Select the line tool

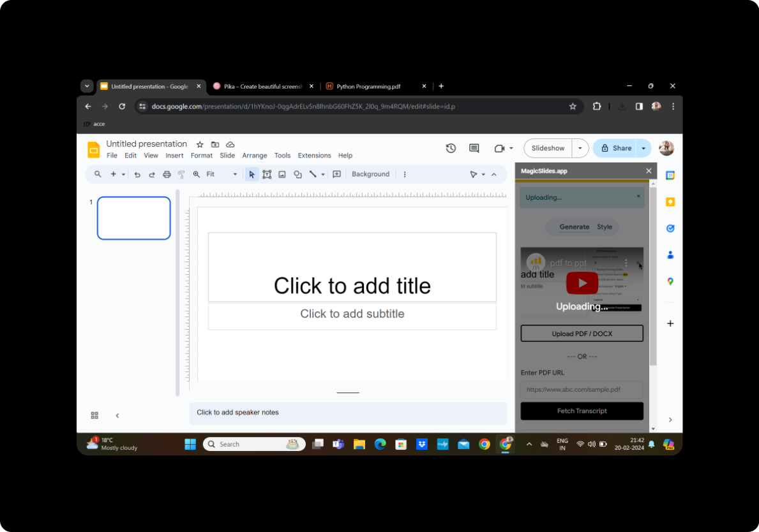click(x=313, y=174)
